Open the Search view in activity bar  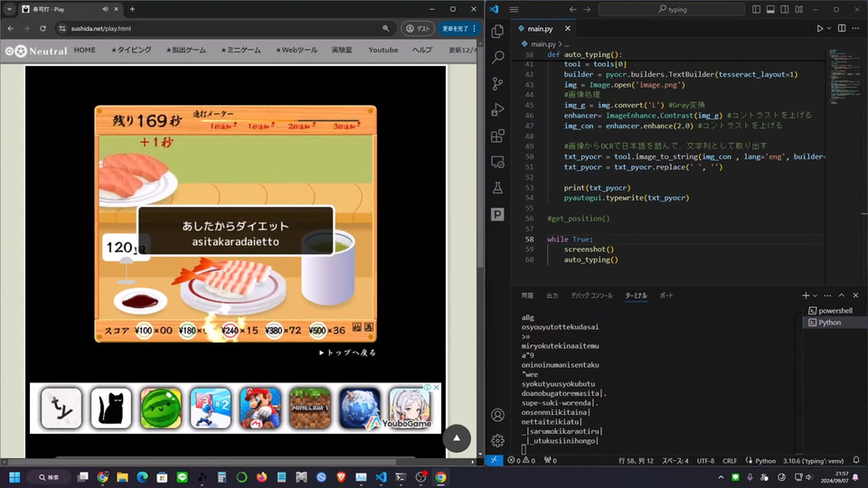pyautogui.click(x=497, y=57)
